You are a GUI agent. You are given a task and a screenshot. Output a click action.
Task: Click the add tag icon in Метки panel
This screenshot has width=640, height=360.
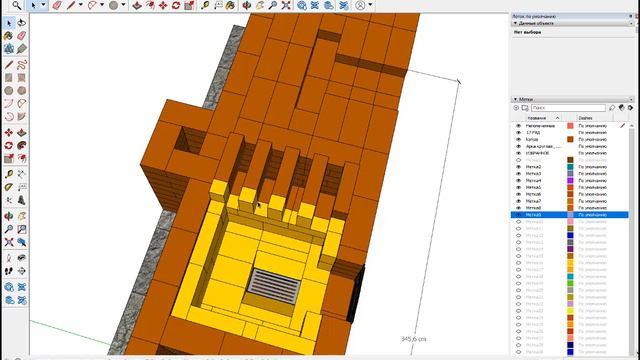tap(516, 108)
